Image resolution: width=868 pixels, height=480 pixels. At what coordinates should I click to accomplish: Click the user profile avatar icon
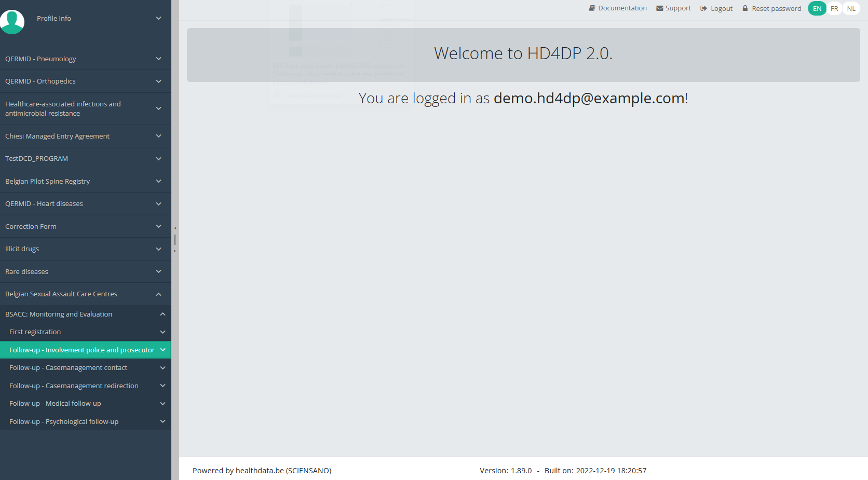pyautogui.click(x=12, y=22)
